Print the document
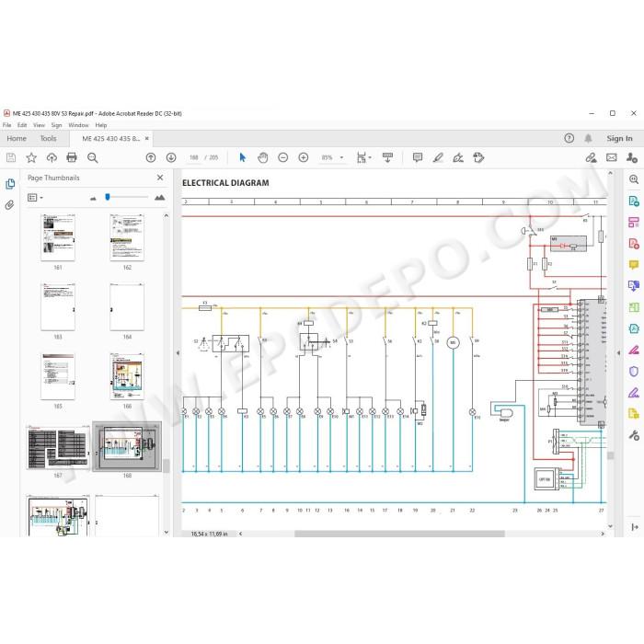Screen dimensions: 644x644 [72, 157]
